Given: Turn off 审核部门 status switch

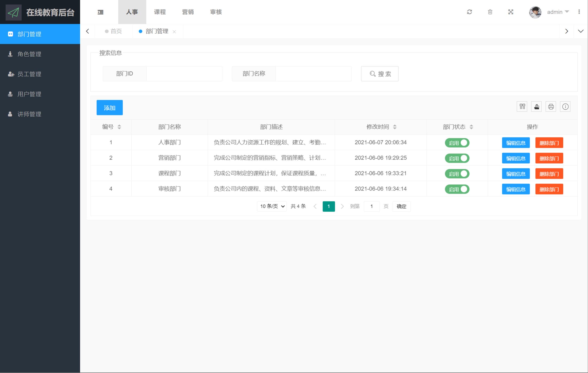Looking at the screenshot, I should pos(457,189).
